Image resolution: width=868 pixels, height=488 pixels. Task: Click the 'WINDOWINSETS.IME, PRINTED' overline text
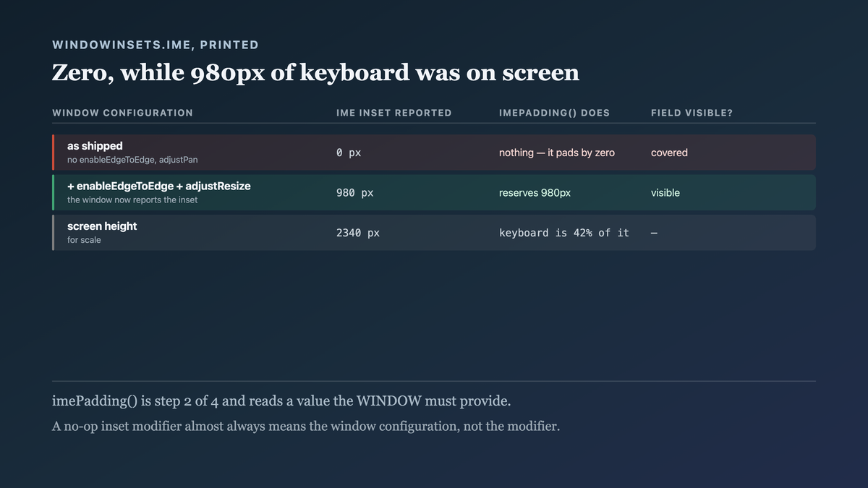coord(156,45)
